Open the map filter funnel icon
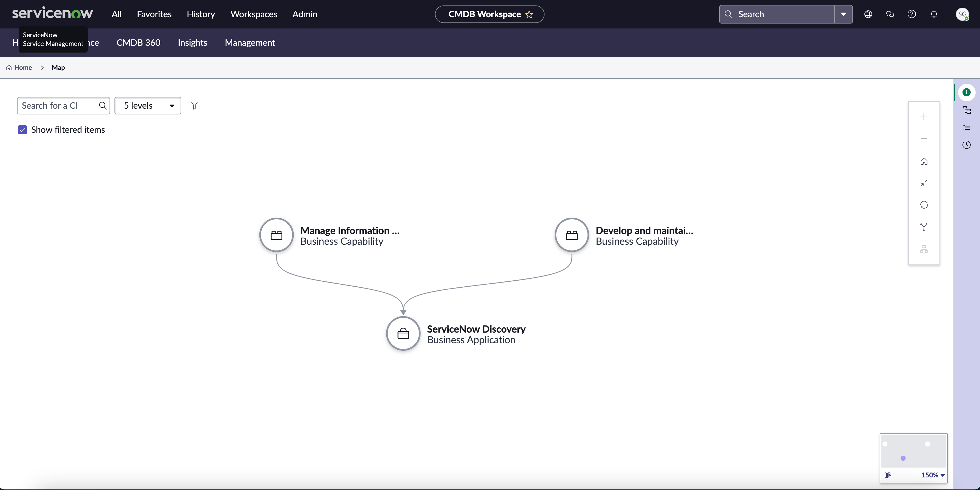Viewport: 980px width, 490px height. click(194, 106)
